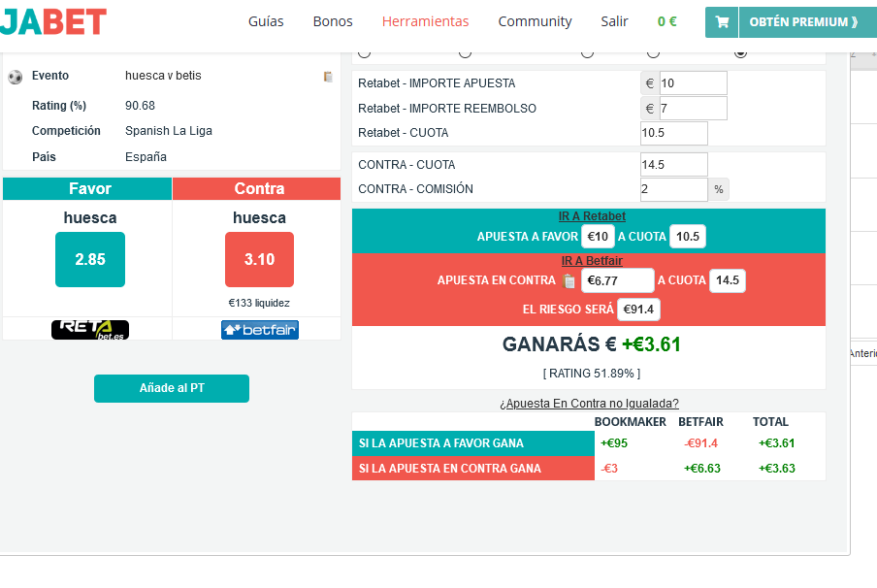Select the currently checked radio button

click(x=740, y=53)
